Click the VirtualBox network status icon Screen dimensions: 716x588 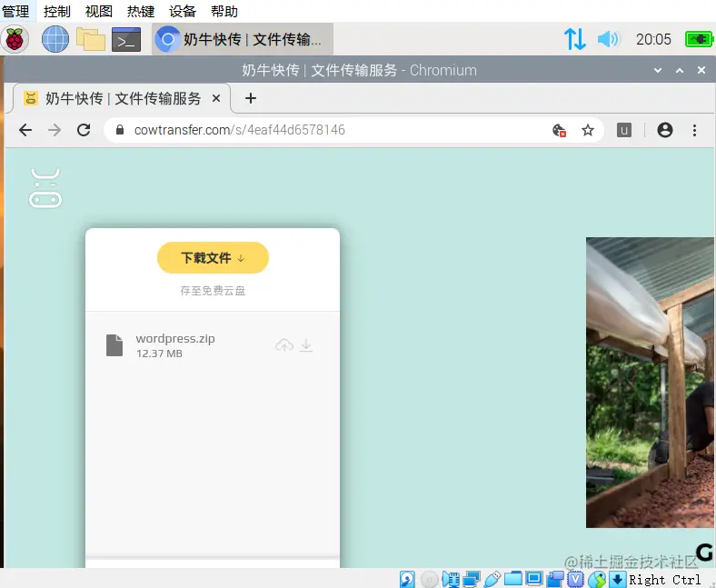472,579
